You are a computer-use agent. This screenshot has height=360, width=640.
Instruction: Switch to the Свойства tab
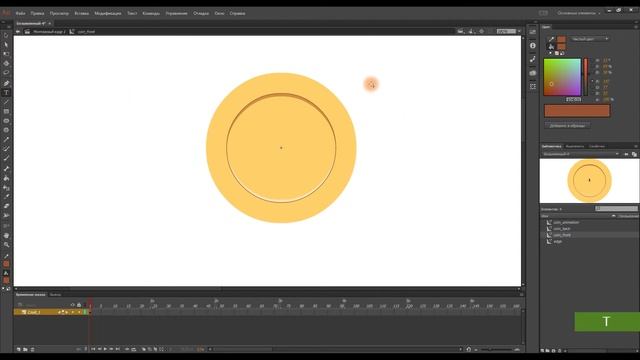(x=597, y=146)
